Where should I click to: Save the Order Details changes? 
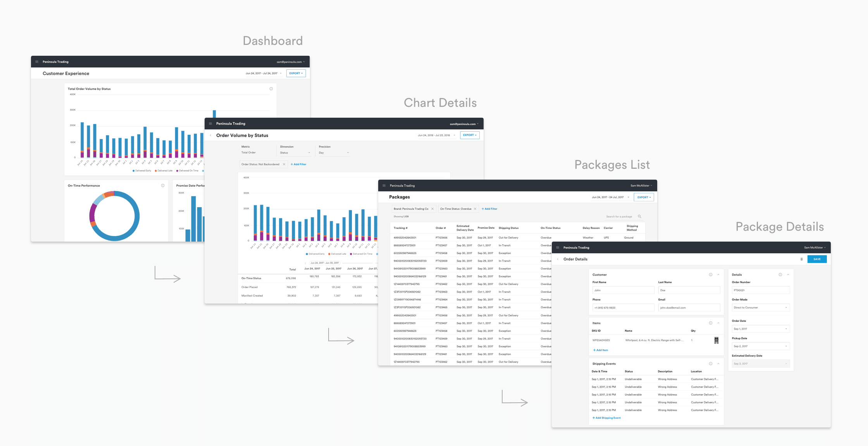tap(817, 259)
